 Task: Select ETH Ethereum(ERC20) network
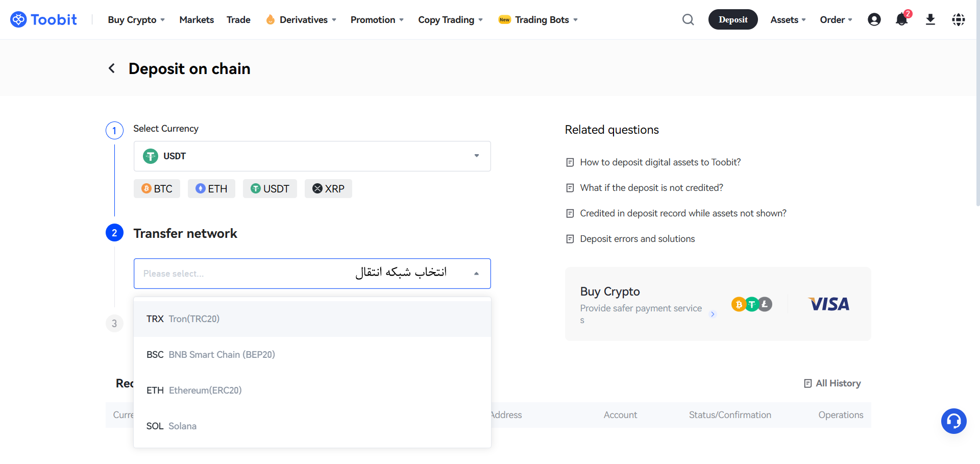pos(312,390)
